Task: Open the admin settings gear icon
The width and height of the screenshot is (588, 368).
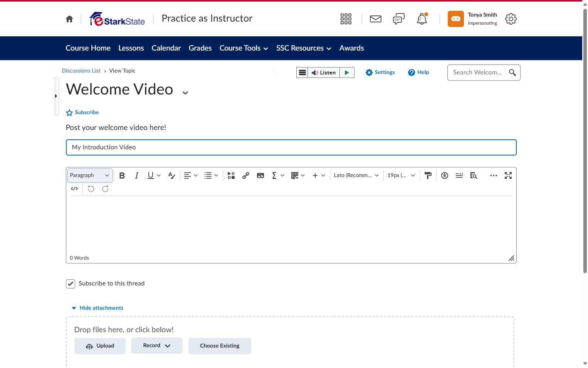Action: pos(511,19)
